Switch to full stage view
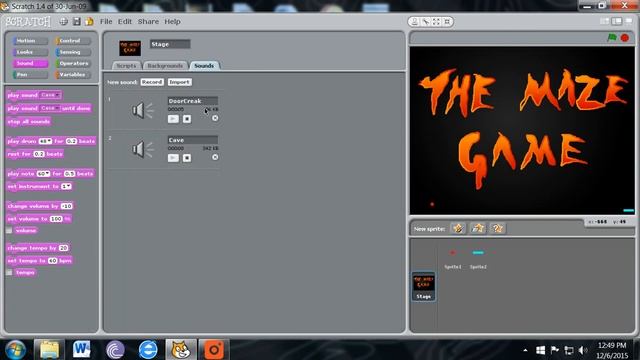The image size is (640, 360). pos(617,22)
